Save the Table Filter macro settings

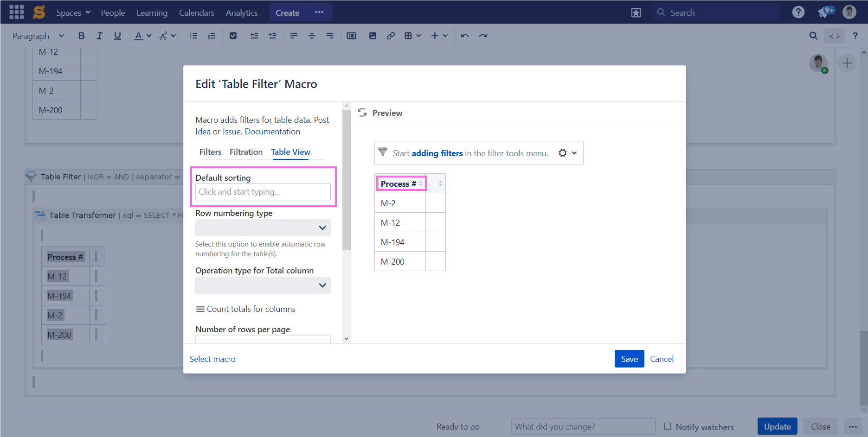(x=629, y=359)
